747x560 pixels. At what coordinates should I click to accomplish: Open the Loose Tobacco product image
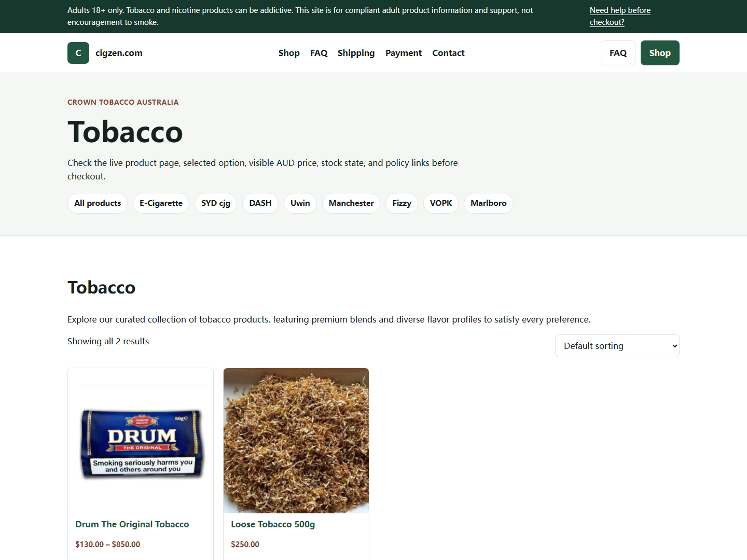296,441
